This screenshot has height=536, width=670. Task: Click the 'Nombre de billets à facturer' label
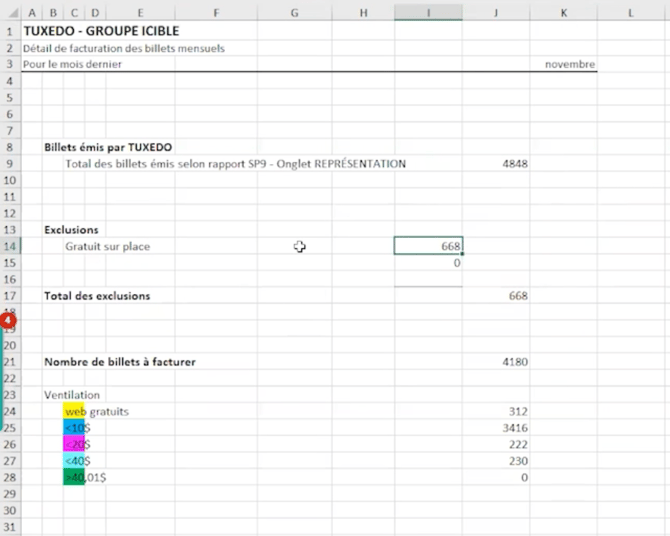[120, 362]
